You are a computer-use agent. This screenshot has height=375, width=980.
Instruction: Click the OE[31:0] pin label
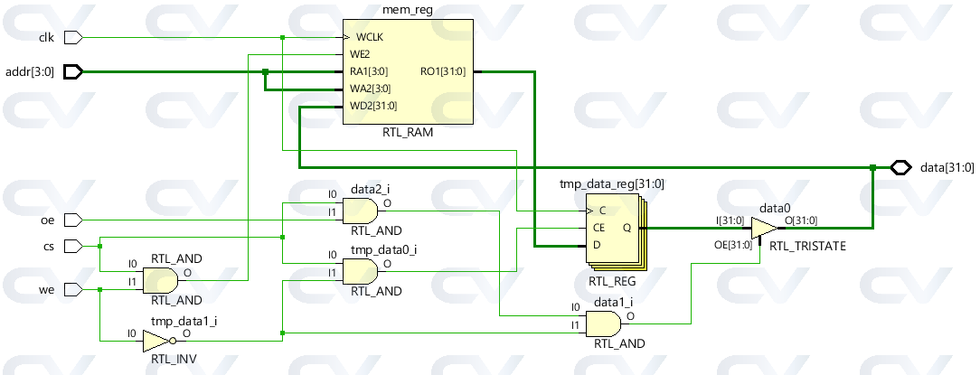click(734, 245)
